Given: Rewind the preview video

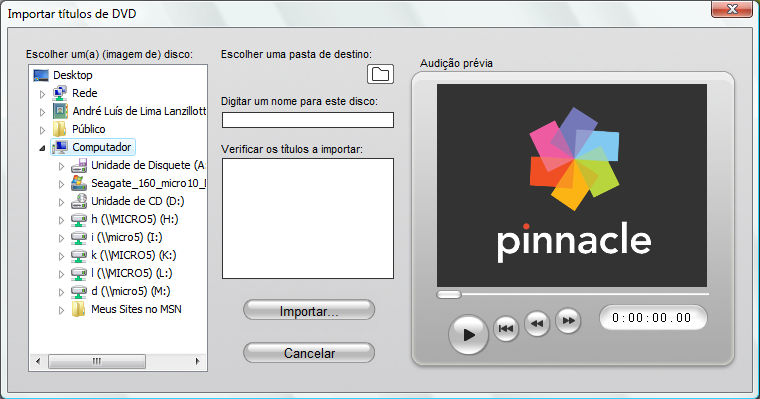Looking at the screenshot, I should click(537, 323).
